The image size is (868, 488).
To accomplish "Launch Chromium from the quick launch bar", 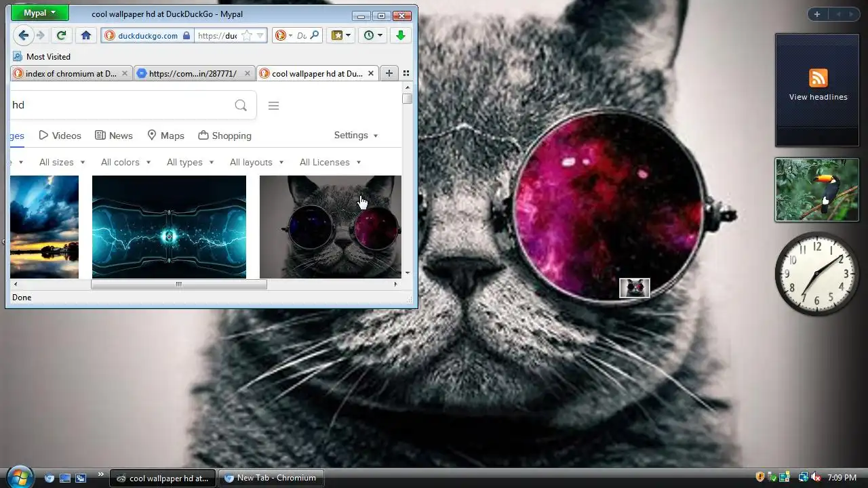I will (x=49, y=478).
